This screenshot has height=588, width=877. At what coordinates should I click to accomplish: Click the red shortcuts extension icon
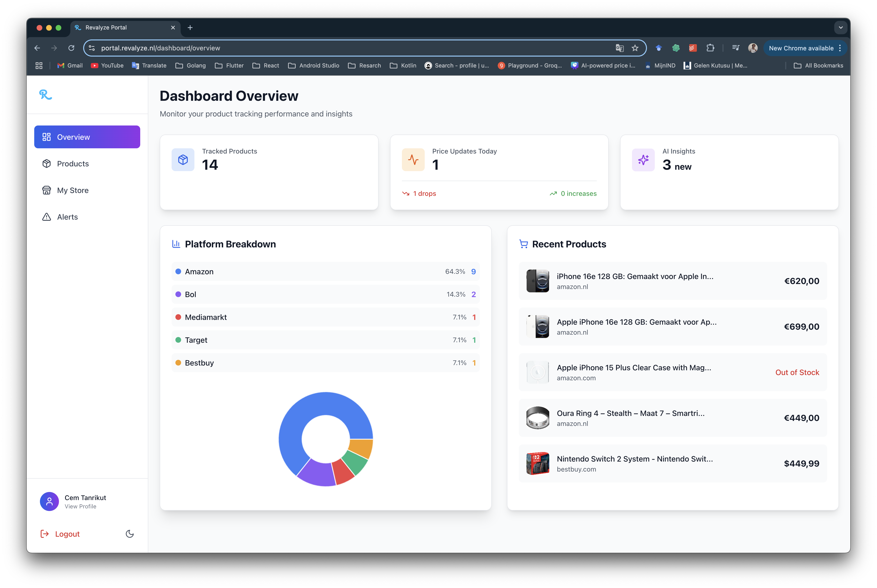point(693,48)
